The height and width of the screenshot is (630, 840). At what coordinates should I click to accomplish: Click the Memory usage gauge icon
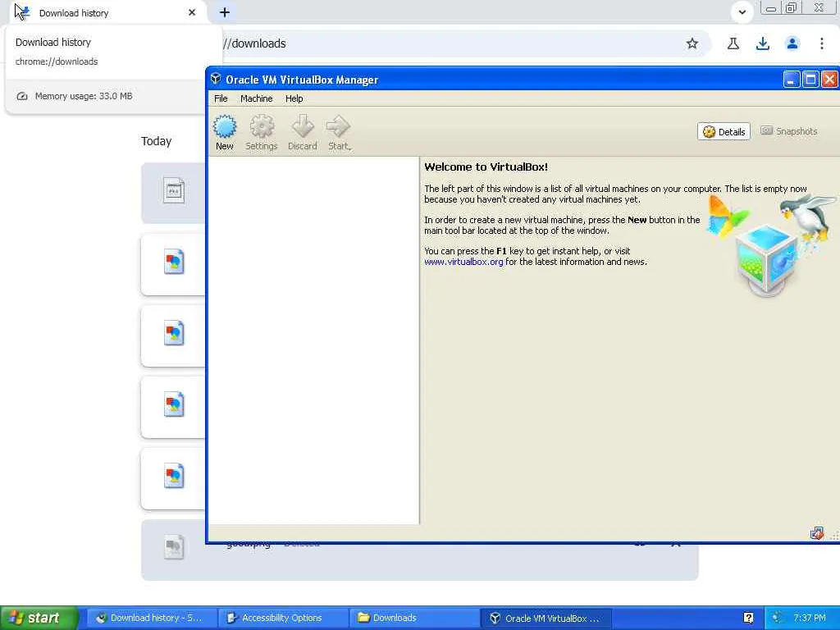[22, 97]
